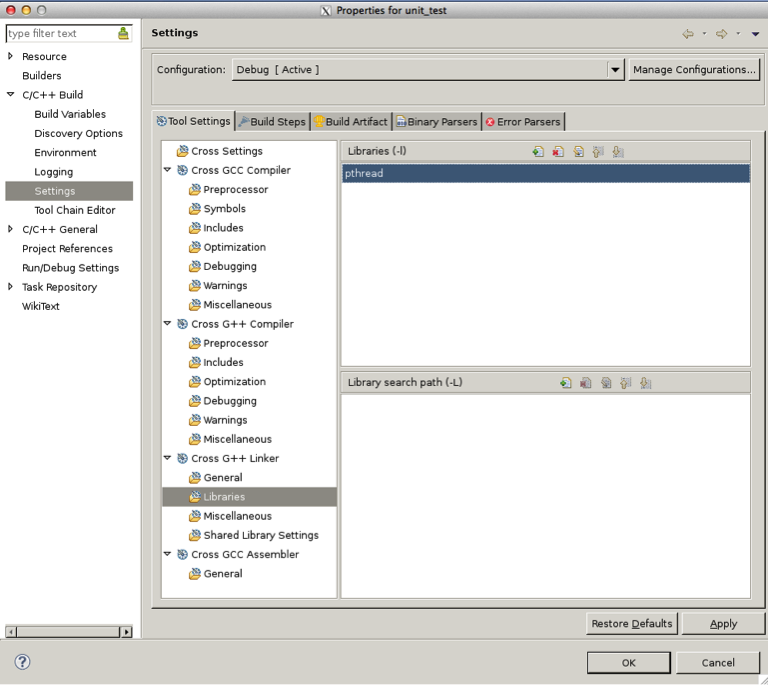Click the Cross Settings tool icon
Viewport: 769px width, 685px height.
(182, 151)
